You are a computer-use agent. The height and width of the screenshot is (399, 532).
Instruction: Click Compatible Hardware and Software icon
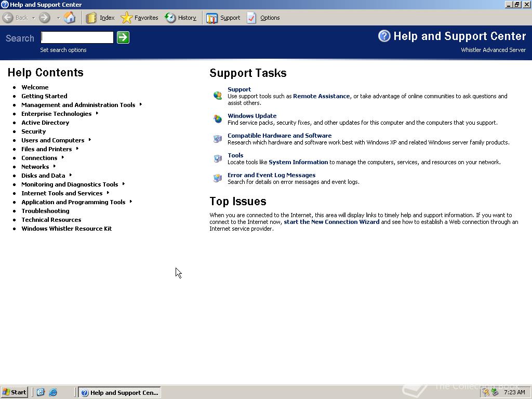coord(218,138)
